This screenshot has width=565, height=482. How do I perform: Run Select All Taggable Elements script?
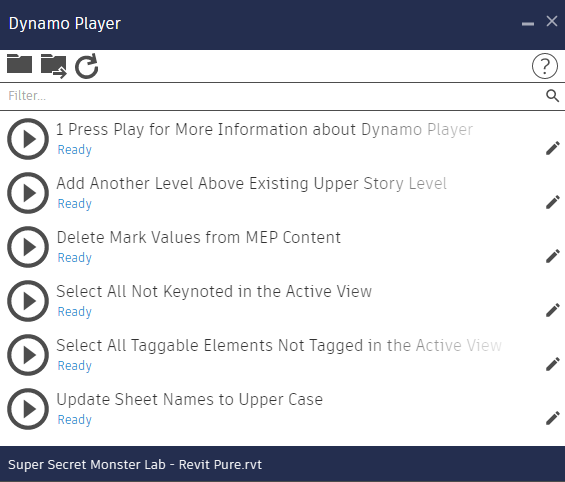pyautogui.click(x=28, y=355)
